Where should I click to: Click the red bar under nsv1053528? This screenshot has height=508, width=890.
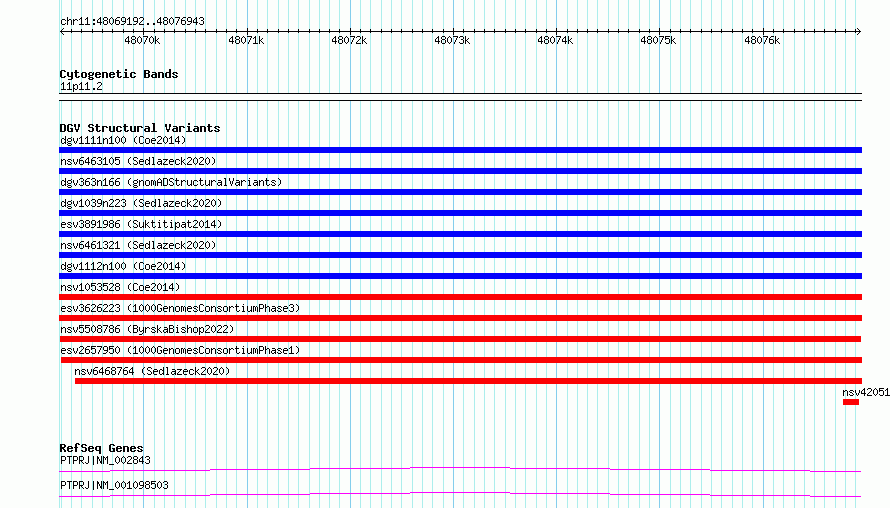460,297
